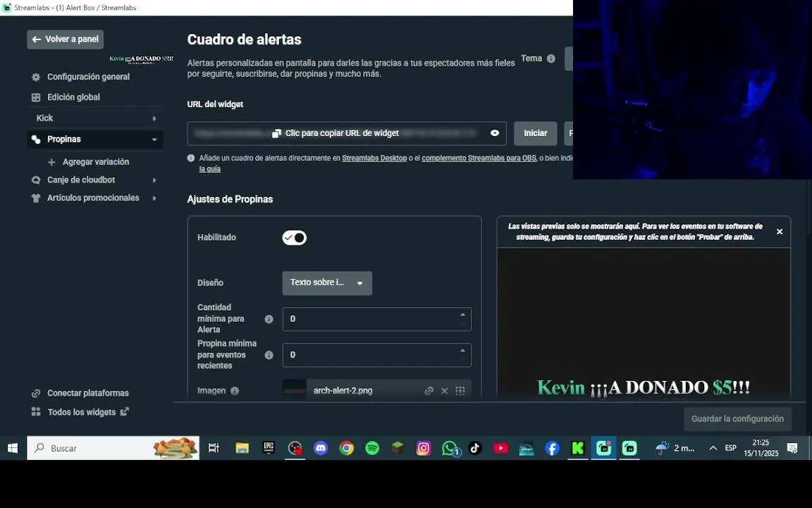Expand the Kick section arrow
The width and height of the screenshot is (812, 508).
[154, 119]
